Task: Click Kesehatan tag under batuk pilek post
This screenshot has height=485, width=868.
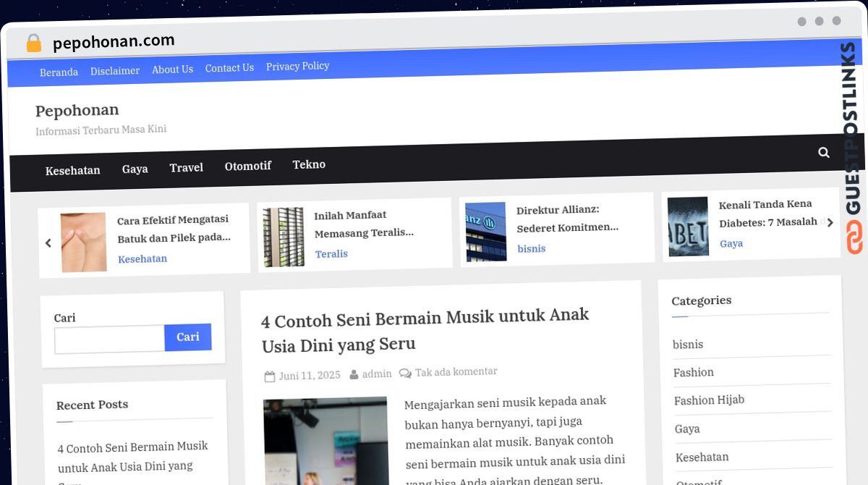Action: (142, 258)
